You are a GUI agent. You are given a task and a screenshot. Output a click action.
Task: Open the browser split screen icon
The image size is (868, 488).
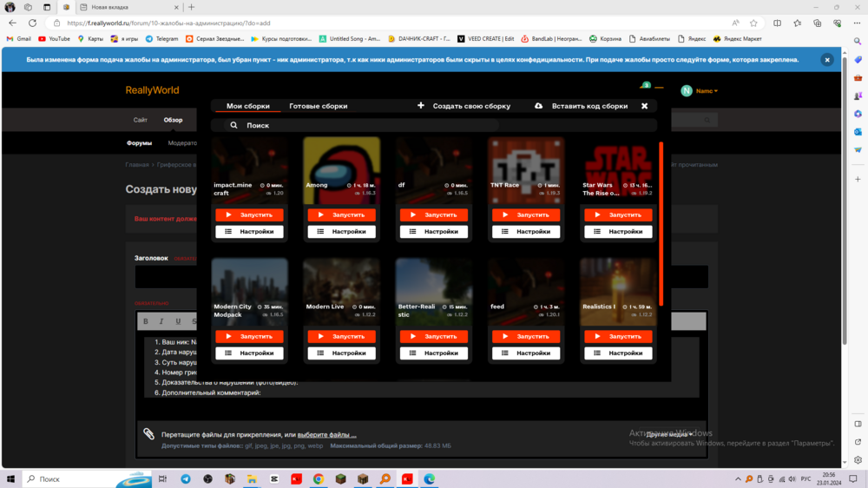777,23
